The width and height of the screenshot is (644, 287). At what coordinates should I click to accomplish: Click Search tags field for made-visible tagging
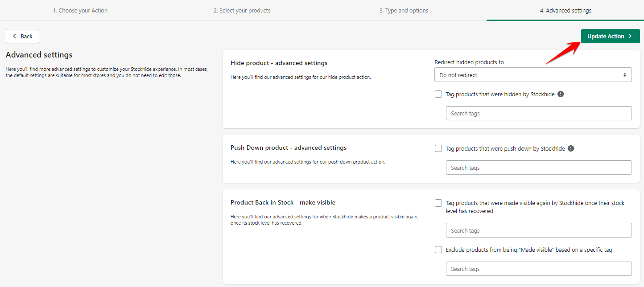(x=538, y=230)
